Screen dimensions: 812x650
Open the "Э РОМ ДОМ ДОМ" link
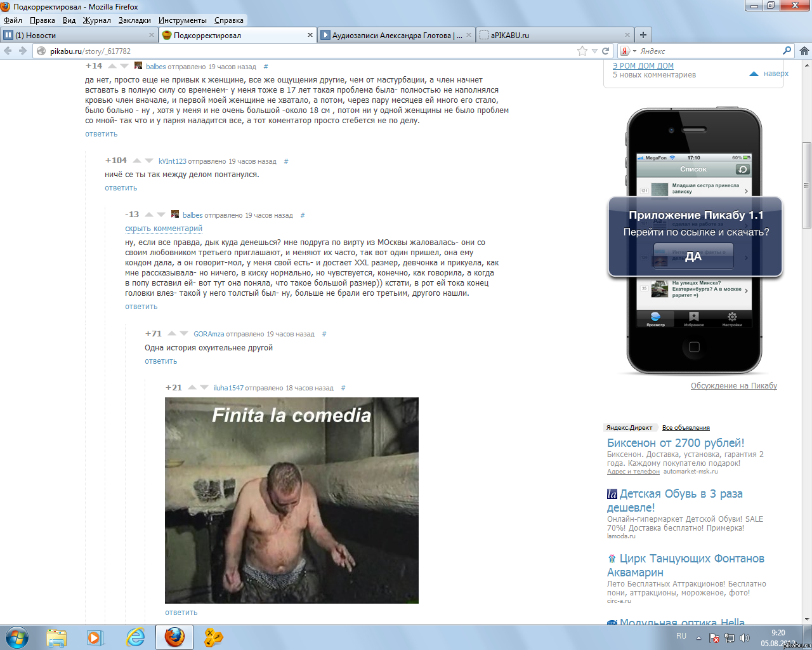tap(643, 66)
